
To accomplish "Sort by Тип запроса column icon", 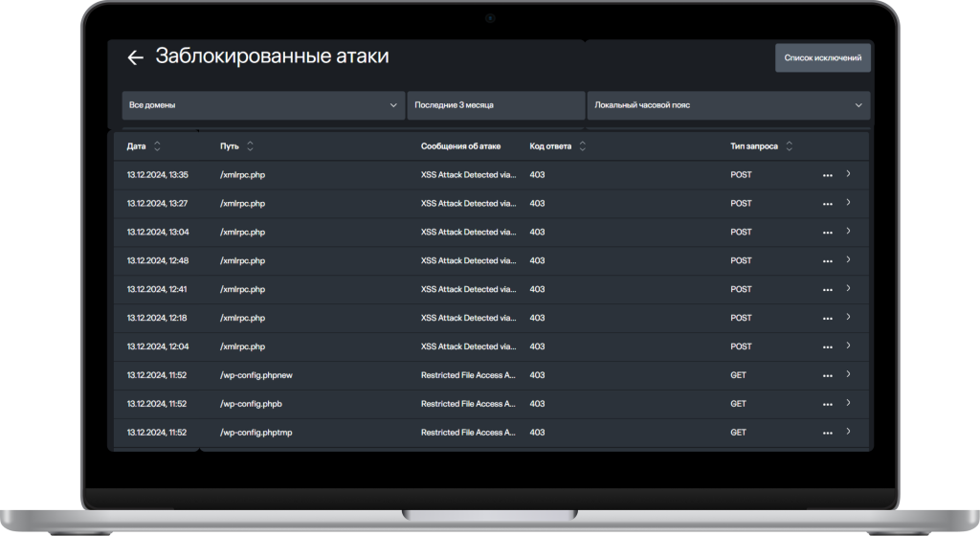I will [790, 146].
